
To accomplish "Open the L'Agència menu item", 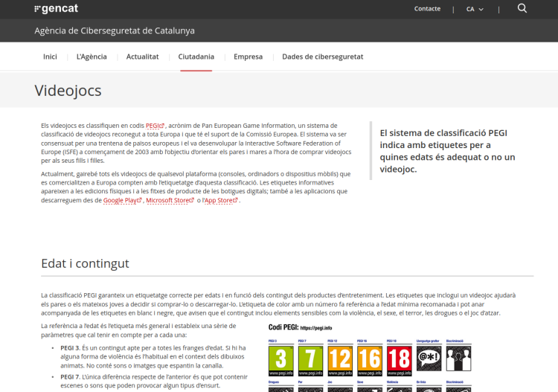I will coord(92,57).
